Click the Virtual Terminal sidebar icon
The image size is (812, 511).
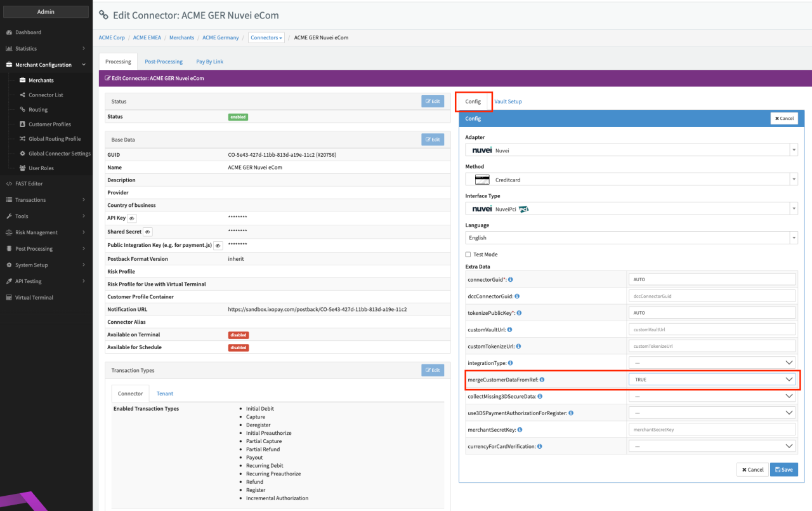(9, 298)
